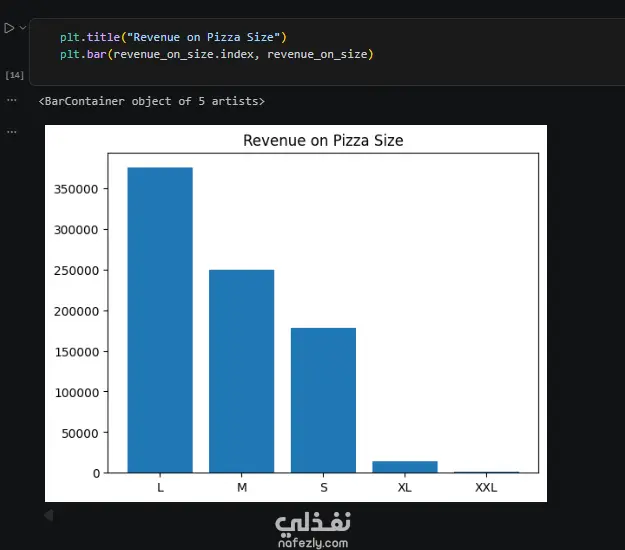Run the cell with the play icon
This screenshot has height=550, width=625.
[x=9, y=28]
